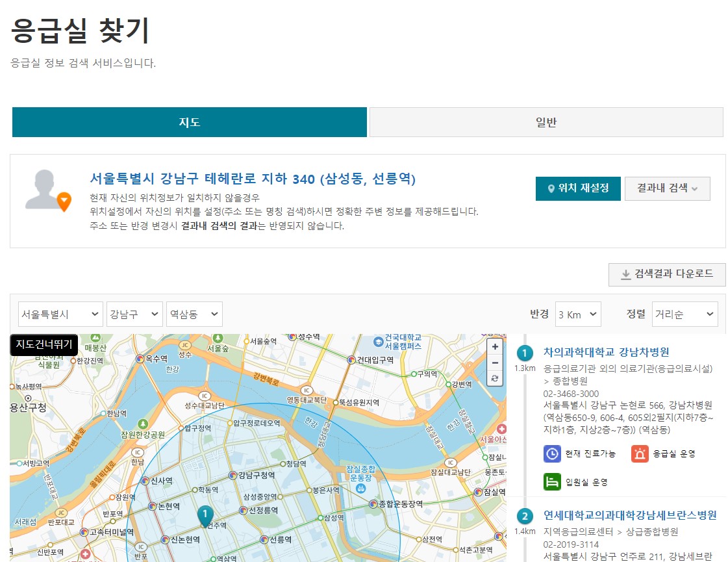Click the 현재 진료가능 clock icon

pyautogui.click(x=552, y=453)
